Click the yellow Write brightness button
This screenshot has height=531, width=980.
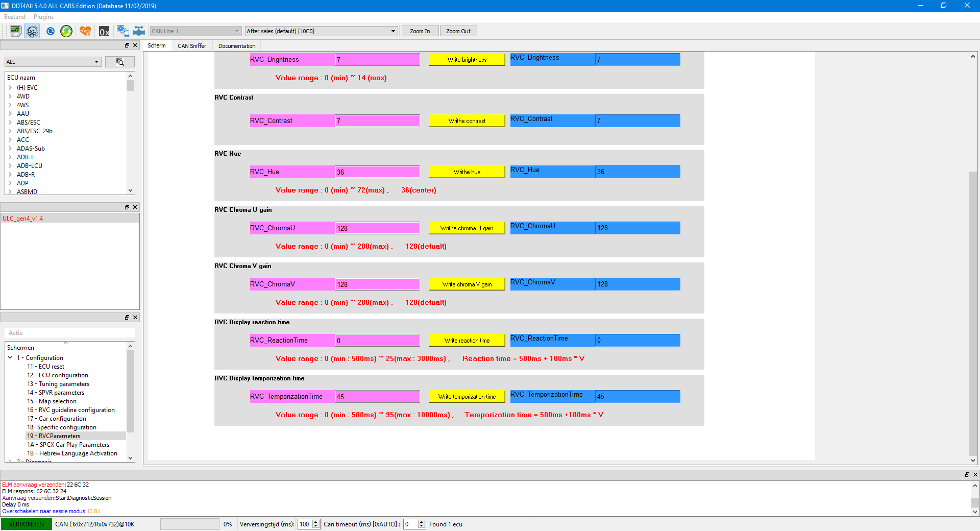click(x=467, y=60)
